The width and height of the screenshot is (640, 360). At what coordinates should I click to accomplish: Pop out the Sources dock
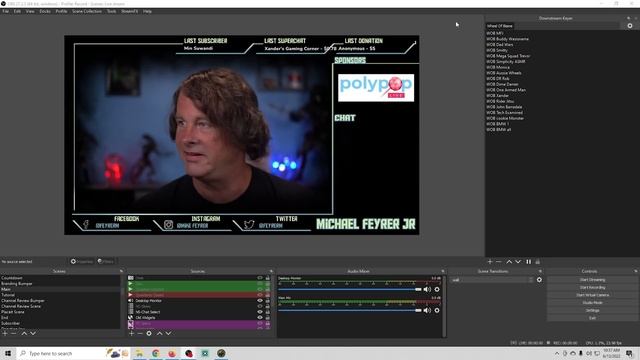coord(271,271)
